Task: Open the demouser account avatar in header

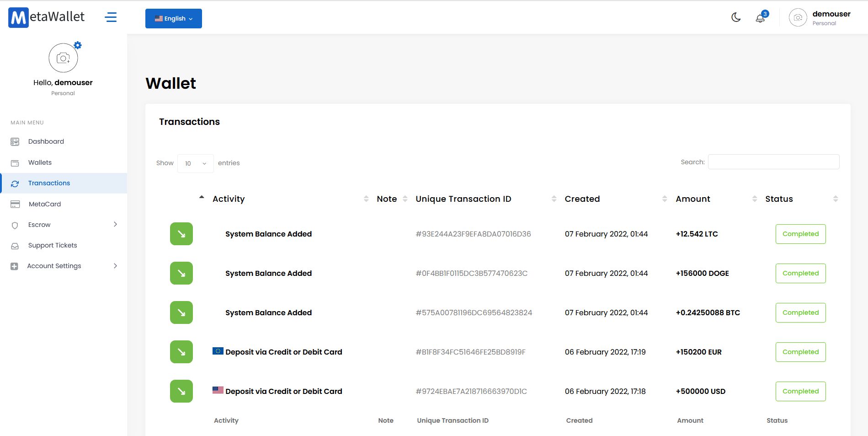Action: tap(798, 18)
